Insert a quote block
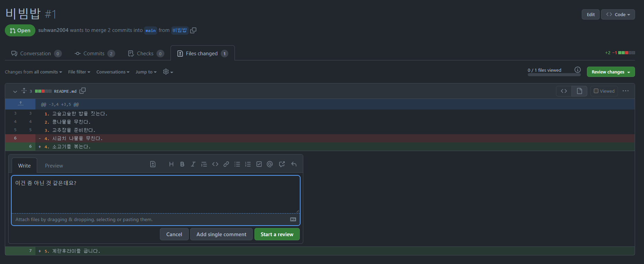This screenshot has height=264, width=644. pos(204,164)
